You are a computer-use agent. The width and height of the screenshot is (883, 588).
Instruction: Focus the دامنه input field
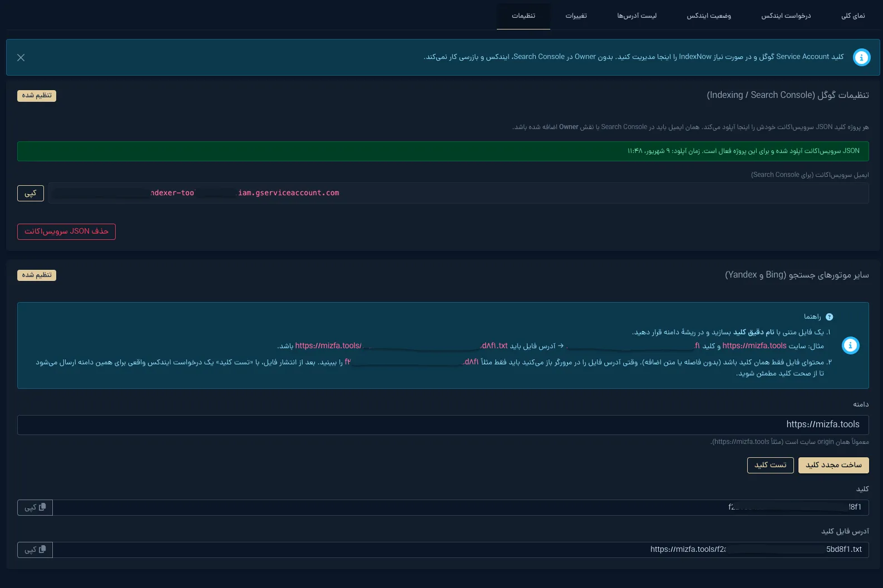pos(443,424)
